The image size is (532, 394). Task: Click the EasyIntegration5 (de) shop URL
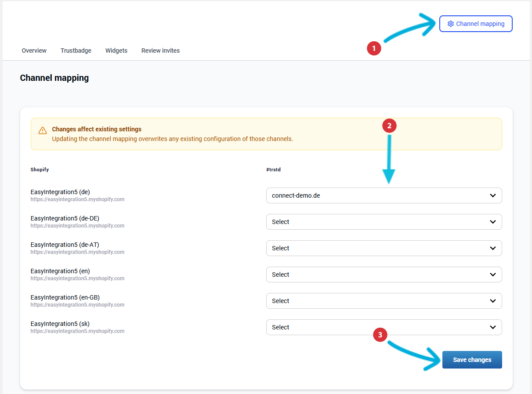click(77, 199)
